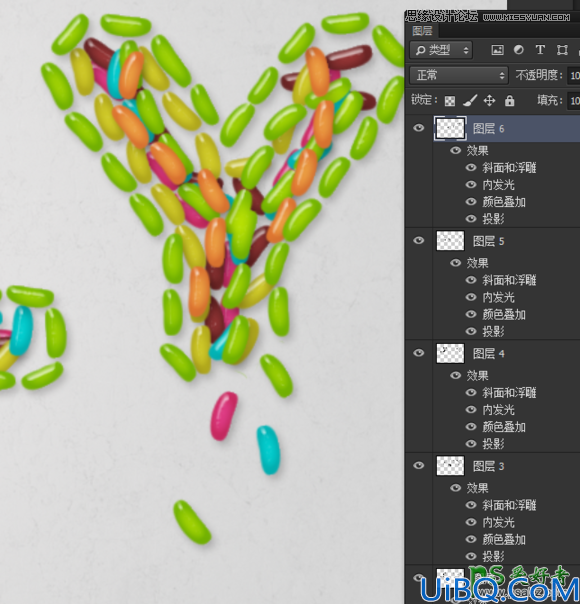Select 图层 6 thumbnail
580x604 pixels.
click(x=450, y=128)
